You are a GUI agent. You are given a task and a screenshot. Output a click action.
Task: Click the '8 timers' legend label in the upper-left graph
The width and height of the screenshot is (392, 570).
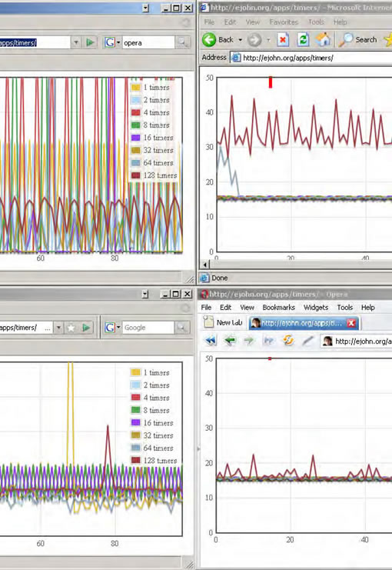point(157,125)
